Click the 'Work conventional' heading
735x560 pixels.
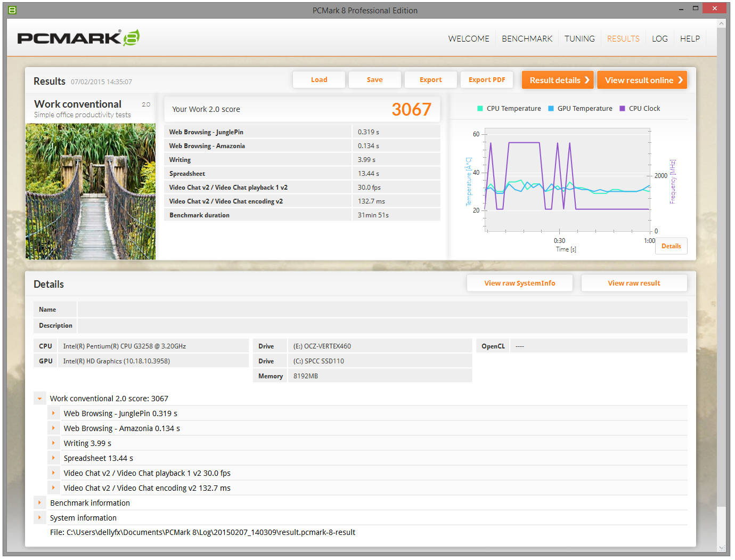(x=78, y=104)
